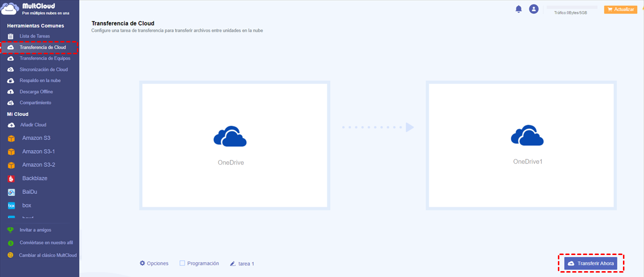Choose the OneDrive source box
644x277 pixels.
click(234, 146)
